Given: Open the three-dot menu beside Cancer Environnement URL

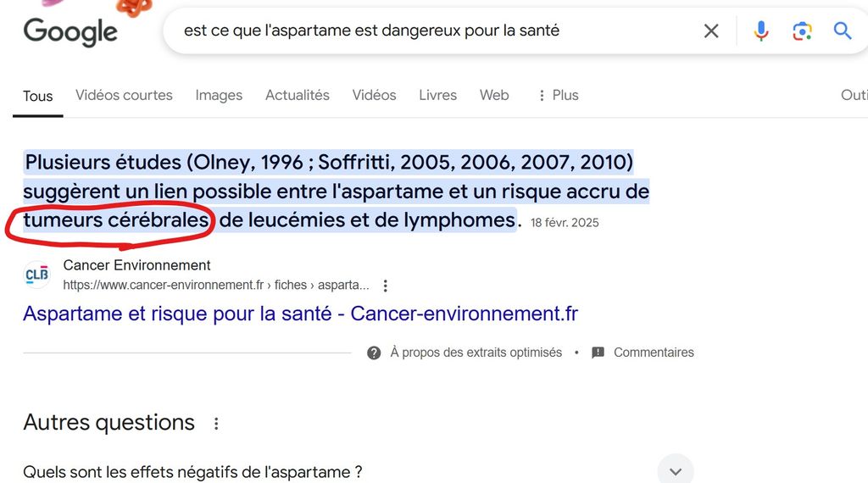Looking at the screenshot, I should tap(386, 286).
